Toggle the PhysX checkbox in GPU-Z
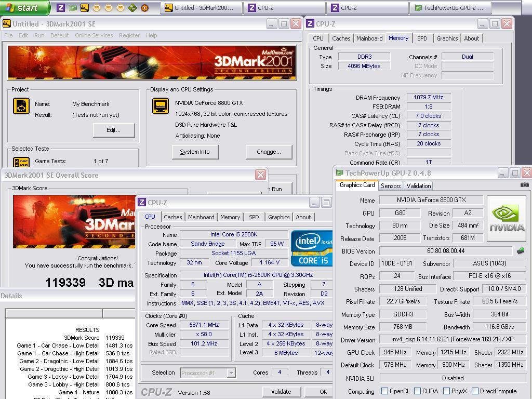Screen dimensions: 532x399 (446, 391)
